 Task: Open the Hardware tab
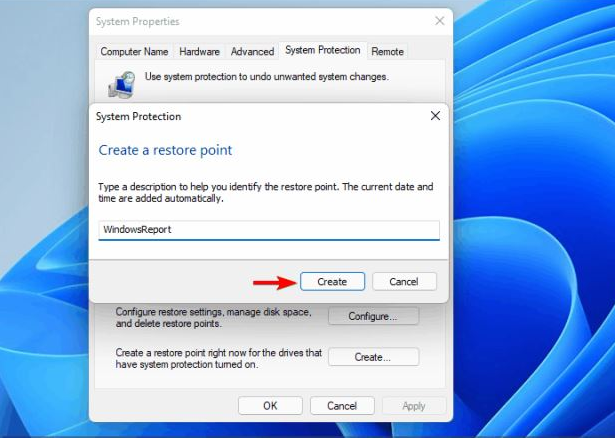(x=200, y=51)
